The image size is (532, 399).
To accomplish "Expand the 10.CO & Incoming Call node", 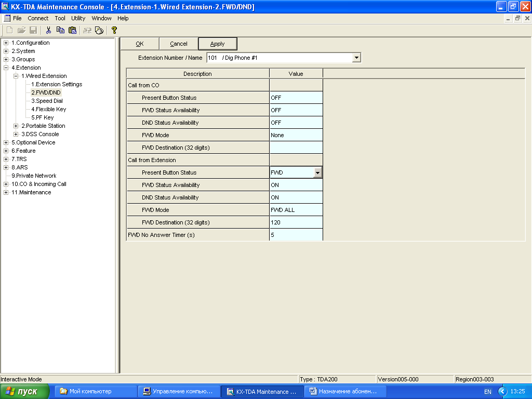I will (6, 184).
